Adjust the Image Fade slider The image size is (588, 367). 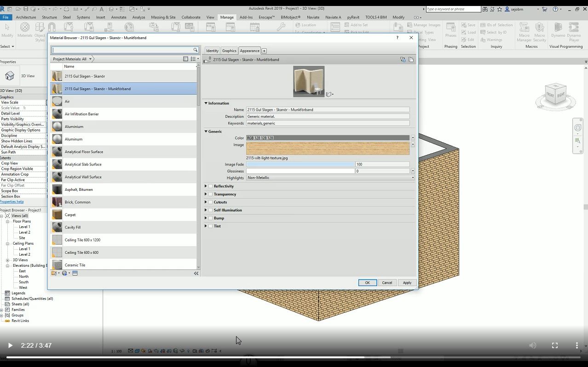click(x=300, y=164)
